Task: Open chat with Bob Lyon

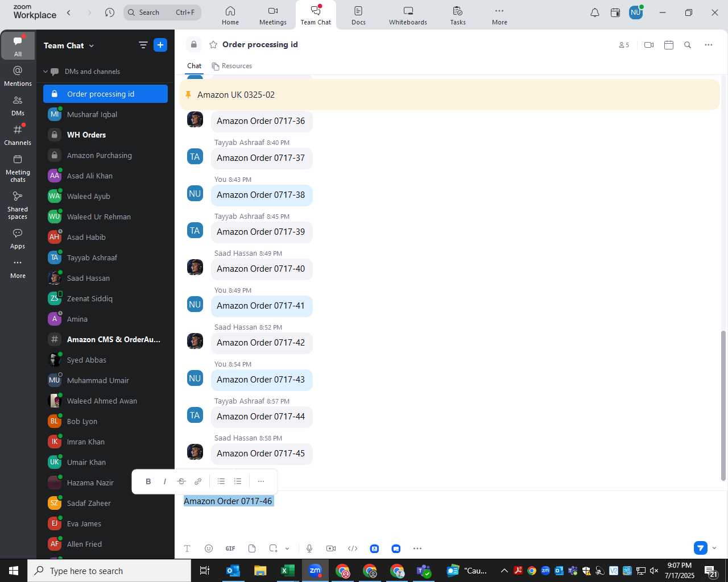Action: pos(105,421)
